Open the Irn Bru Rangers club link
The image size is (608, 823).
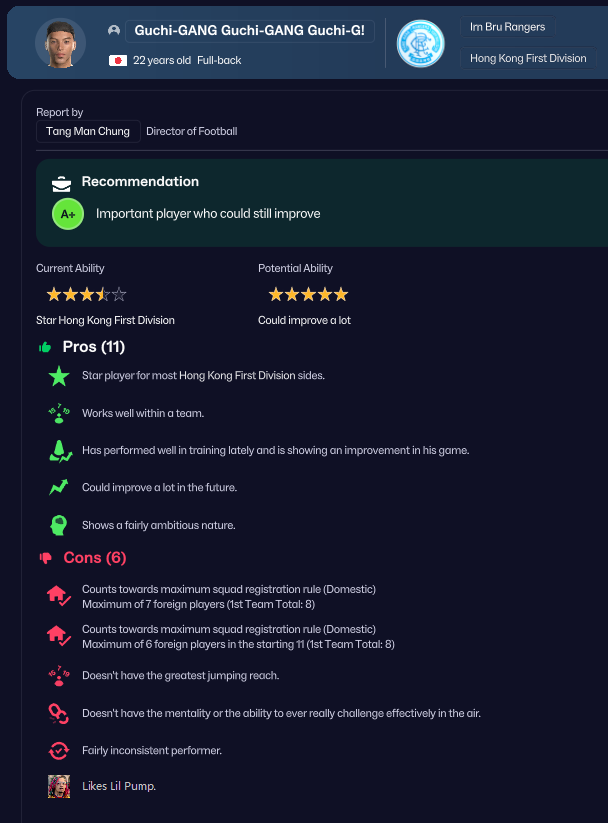[500, 27]
